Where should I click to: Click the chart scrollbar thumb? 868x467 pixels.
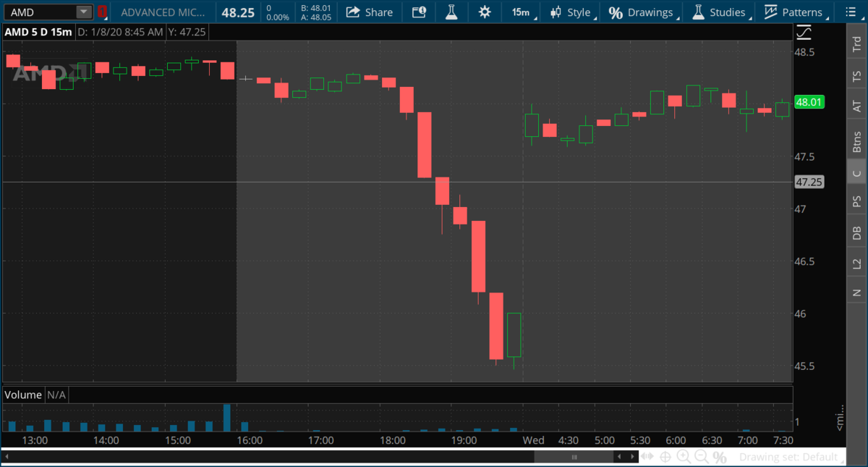574,457
